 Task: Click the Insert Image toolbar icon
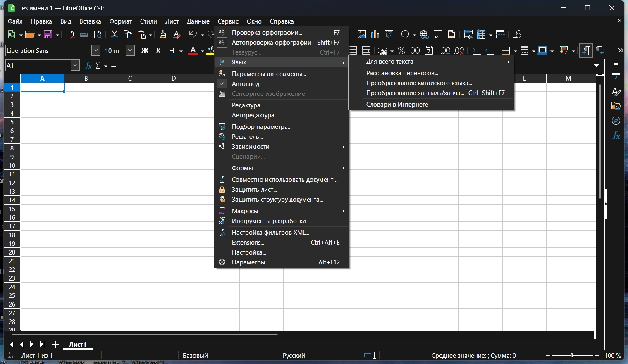(362, 35)
